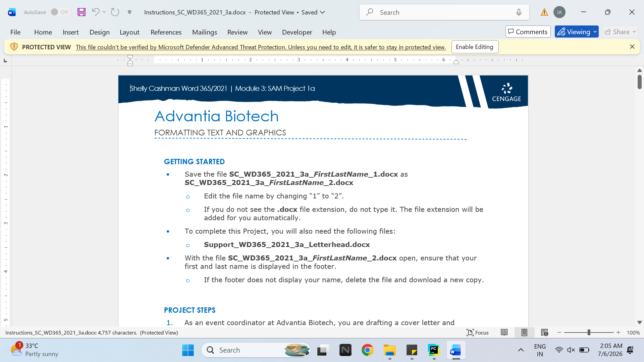
Task: Open the Developer tab
Action: [x=297, y=32]
